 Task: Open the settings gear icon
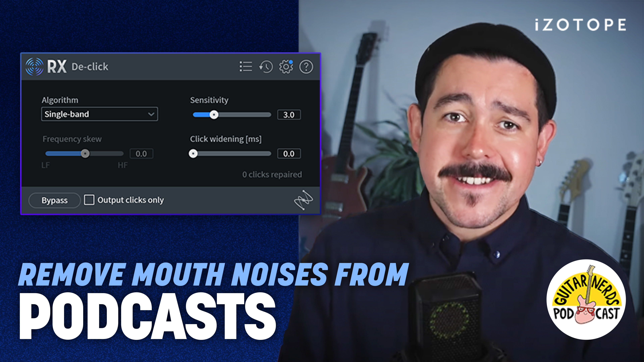[286, 67]
